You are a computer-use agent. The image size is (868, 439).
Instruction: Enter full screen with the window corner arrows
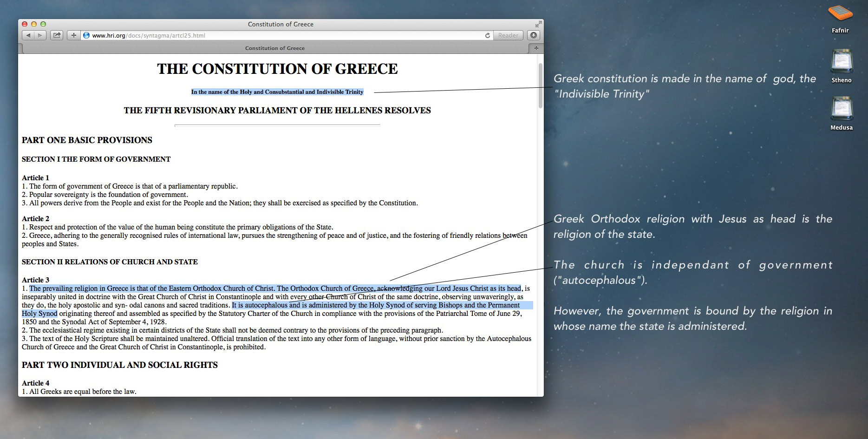[x=538, y=24]
